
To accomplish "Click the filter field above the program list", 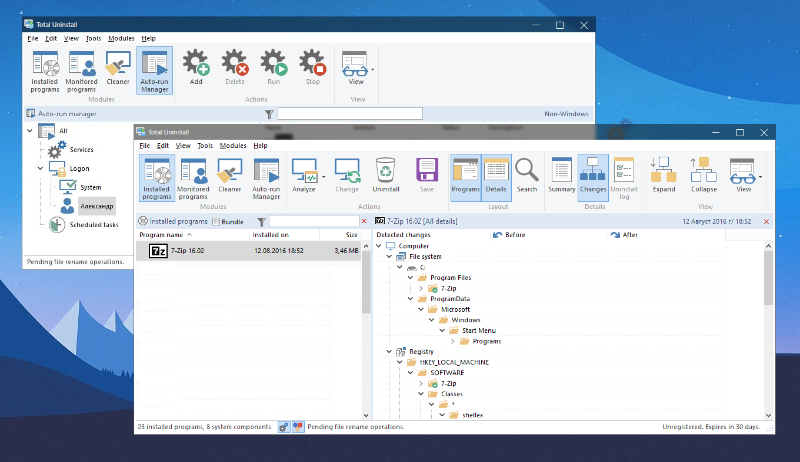I will click(x=313, y=221).
